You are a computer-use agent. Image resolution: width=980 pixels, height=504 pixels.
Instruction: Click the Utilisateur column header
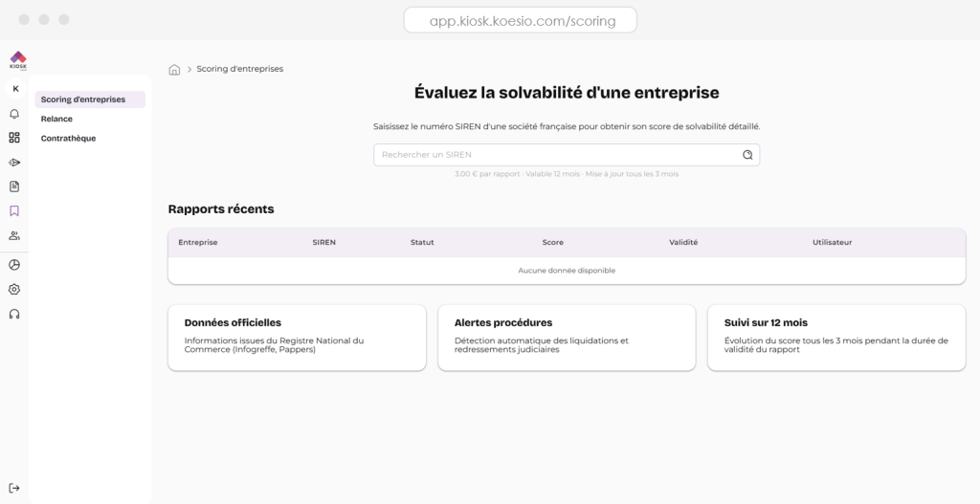832,242
